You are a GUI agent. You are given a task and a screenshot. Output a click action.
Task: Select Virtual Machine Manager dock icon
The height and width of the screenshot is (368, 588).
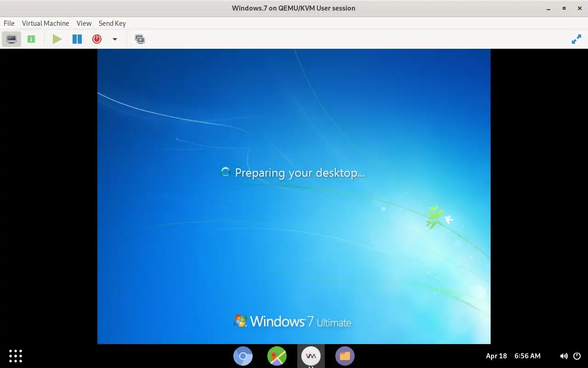[x=311, y=356]
